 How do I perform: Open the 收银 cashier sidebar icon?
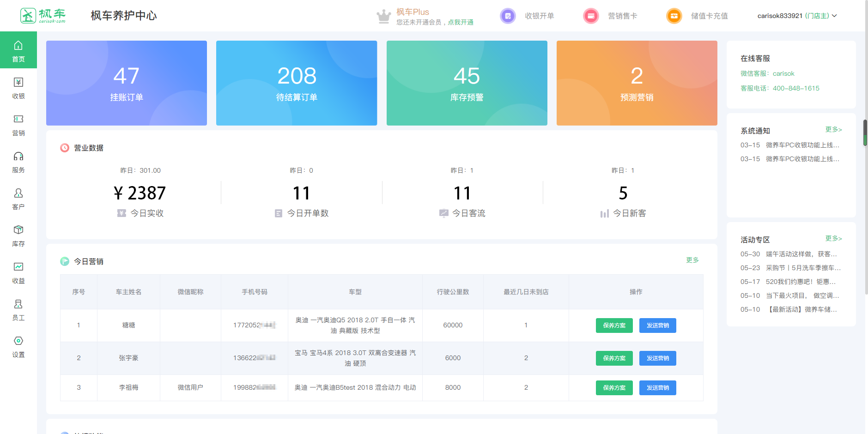point(18,87)
